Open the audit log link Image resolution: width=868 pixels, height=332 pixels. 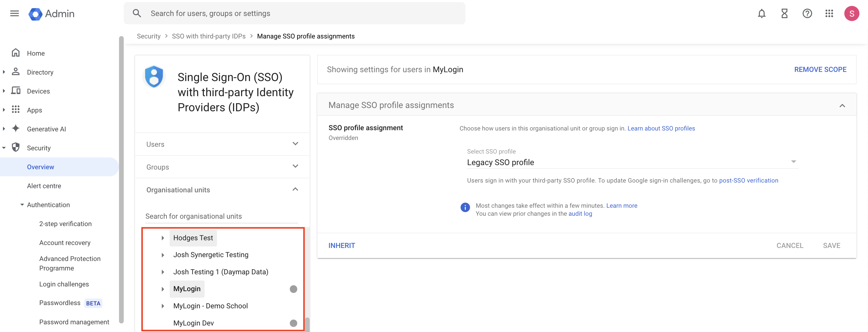pos(580,213)
